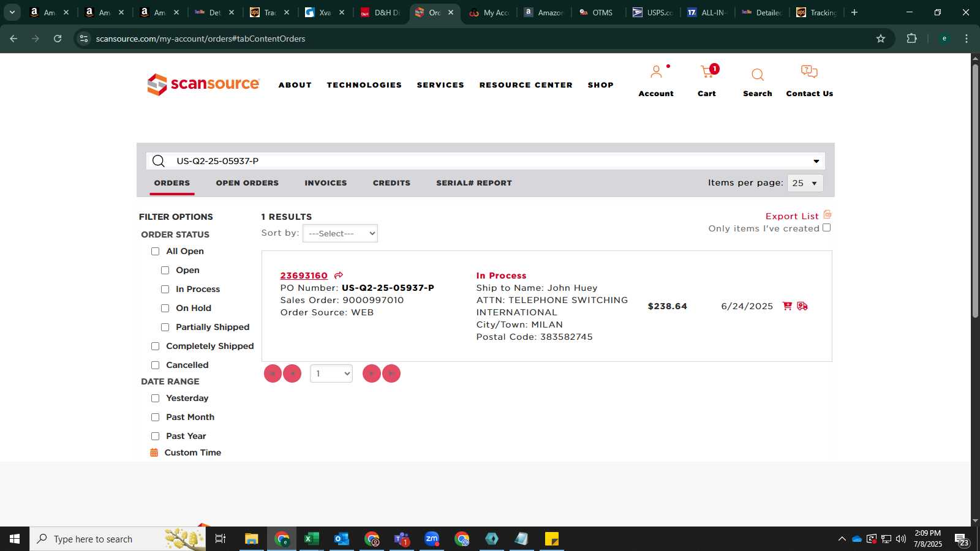Check the Past Year date filter
Screen dimensions: 980x551
pyautogui.click(x=156, y=437)
